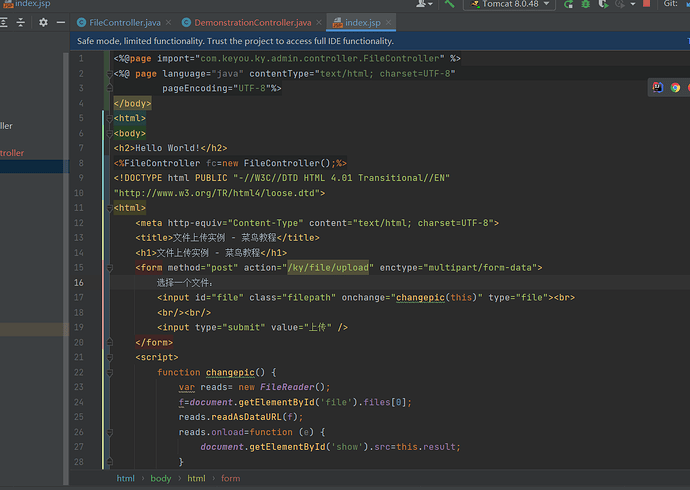
Task: Open the user account dropdown icon
Action: point(424,4)
